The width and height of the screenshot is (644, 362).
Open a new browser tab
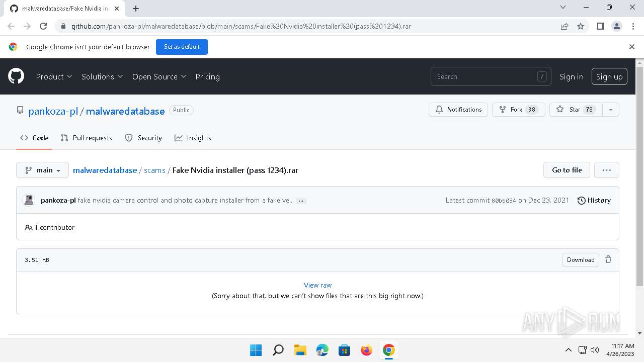point(136,8)
